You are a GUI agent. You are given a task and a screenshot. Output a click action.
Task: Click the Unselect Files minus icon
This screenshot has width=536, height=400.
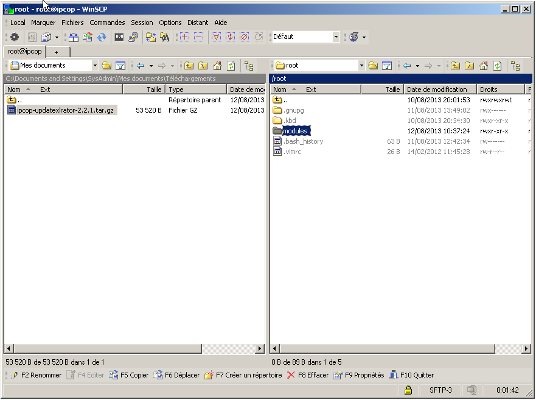click(x=198, y=37)
